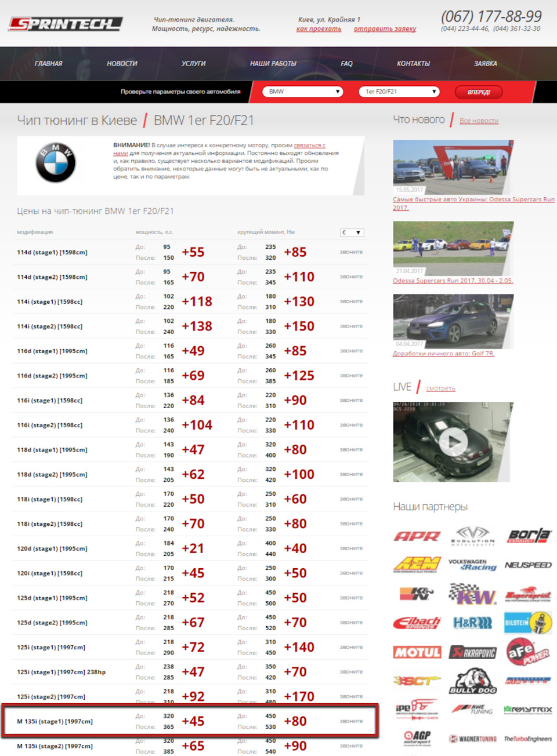
Task: Click the red ВПЕРЕД! button
Action: click(479, 92)
